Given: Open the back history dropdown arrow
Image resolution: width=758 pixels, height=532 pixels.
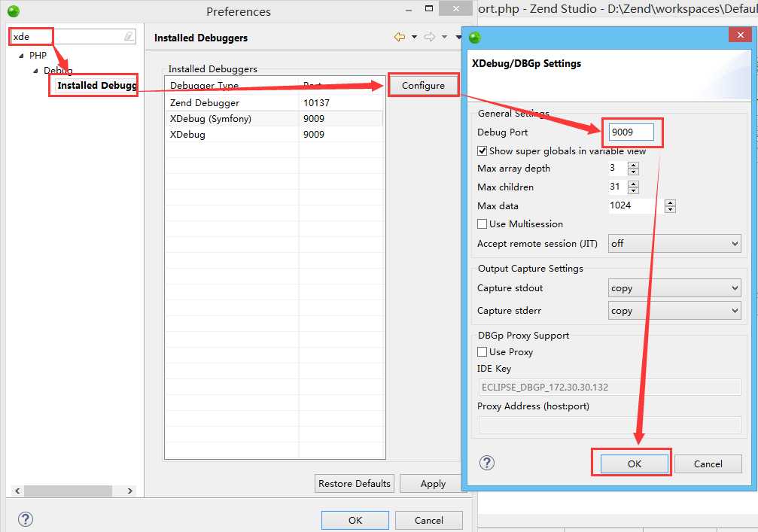Looking at the screenshot, I should (x=414, y=37).
